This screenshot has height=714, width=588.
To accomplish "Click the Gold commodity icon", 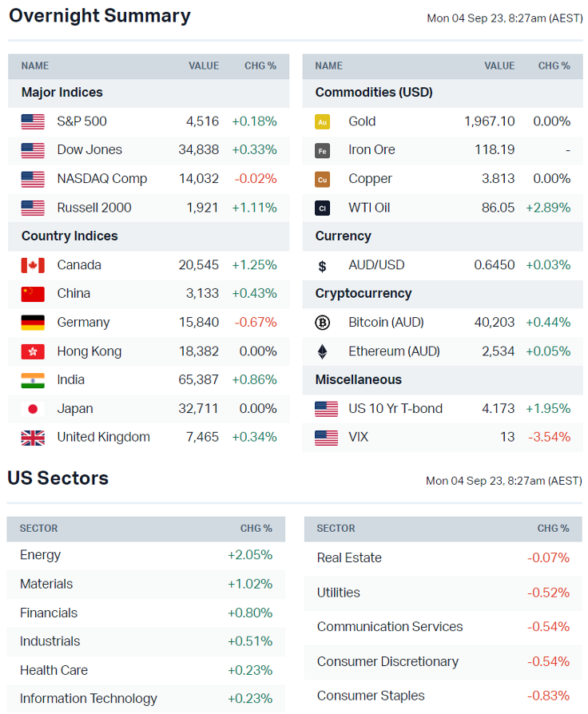I will click(x=323, y=121).
